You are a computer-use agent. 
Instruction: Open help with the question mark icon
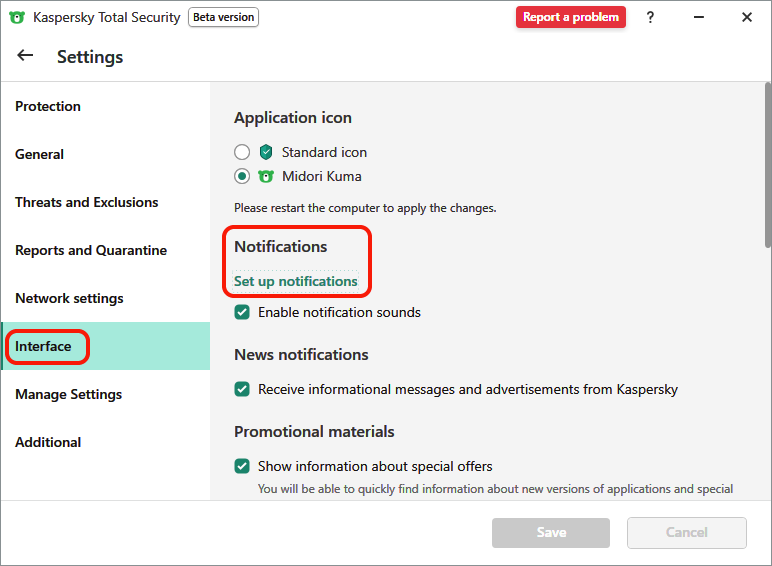[651, 17]
